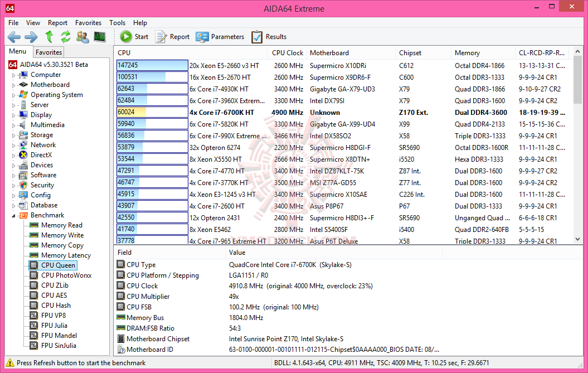The image size is (588, 373).
Task: Click the AIDA64 v5.30.3521 Beta root node
Action: click(54, 65)
